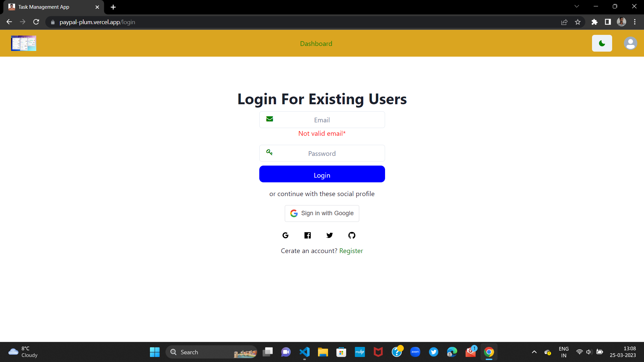Screen dimensions: 644x362
Task: Bookmark page with star icon
Action: [x=578, y=22]
